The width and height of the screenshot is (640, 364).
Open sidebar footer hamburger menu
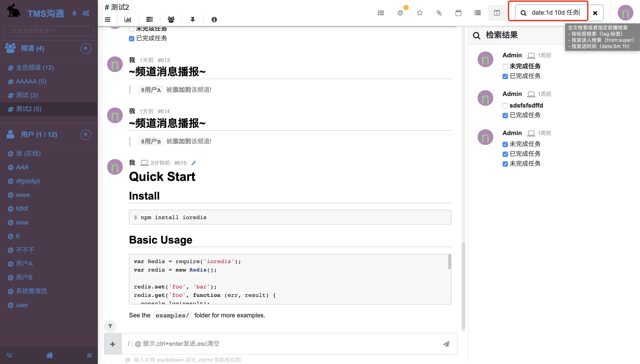tap(89, 355)
